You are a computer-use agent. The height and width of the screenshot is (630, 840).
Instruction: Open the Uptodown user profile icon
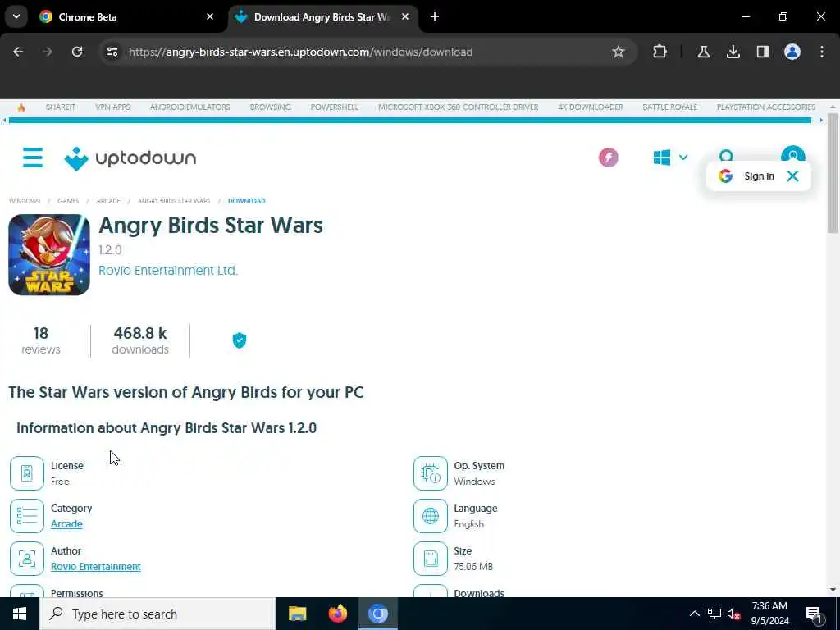793,155
